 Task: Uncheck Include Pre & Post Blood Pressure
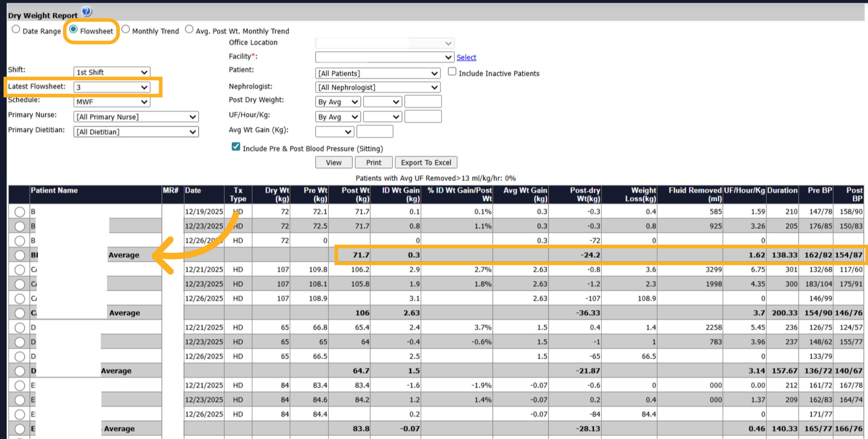236,147
